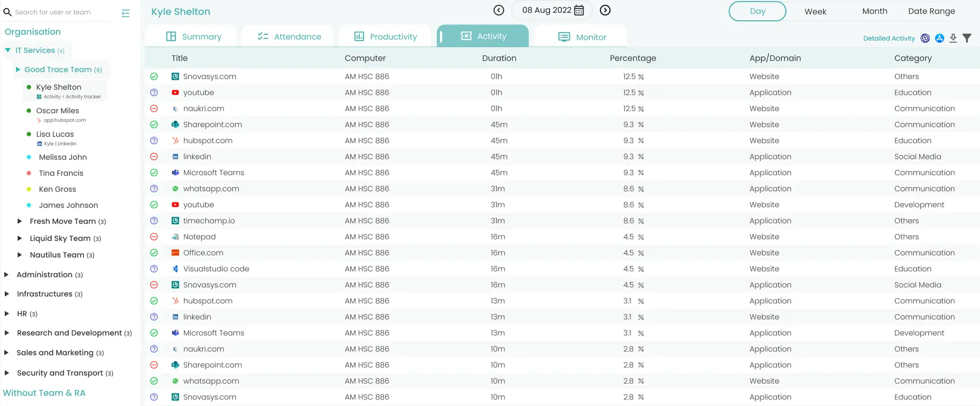This screenshot has width=980, height=406.
Task: Click the blue question status on youtube 01h row
Action: pyautogui.click(x=154, y=92)
